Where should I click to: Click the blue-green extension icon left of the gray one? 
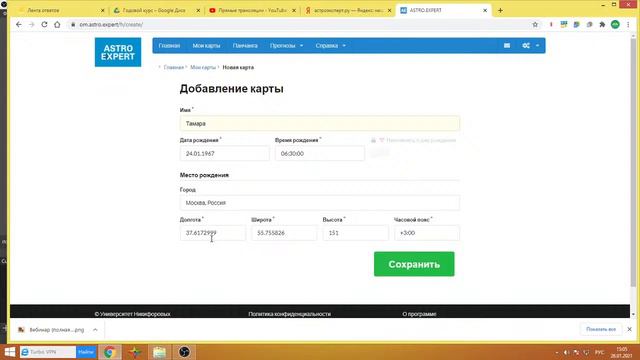[576, 24]
